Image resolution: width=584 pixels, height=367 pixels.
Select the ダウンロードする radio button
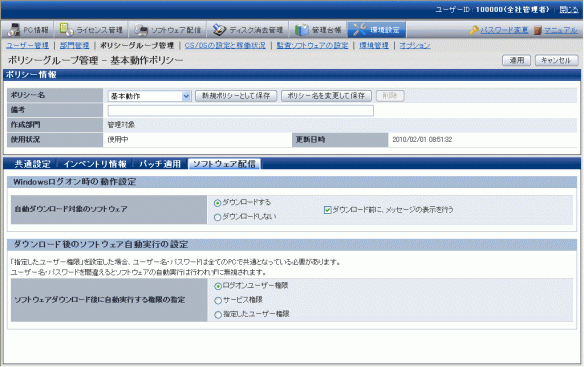(218, 203)
